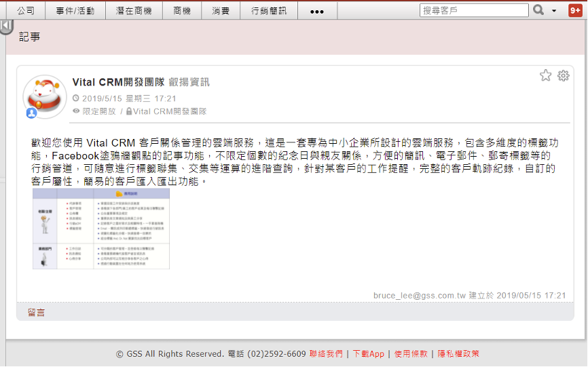Expand the more options ellipsis menu
This screenshot has width=588, height=367.
[317, 12]
